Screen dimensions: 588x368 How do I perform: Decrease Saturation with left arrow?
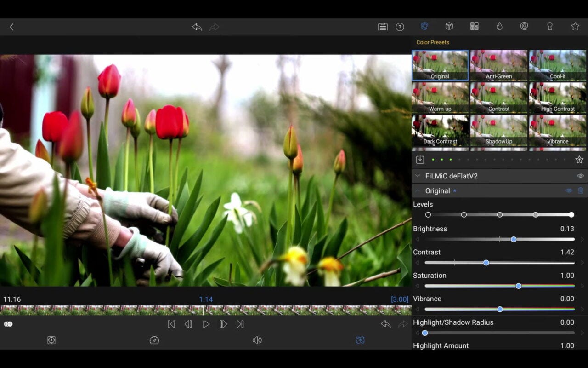(x=418, y=286)
